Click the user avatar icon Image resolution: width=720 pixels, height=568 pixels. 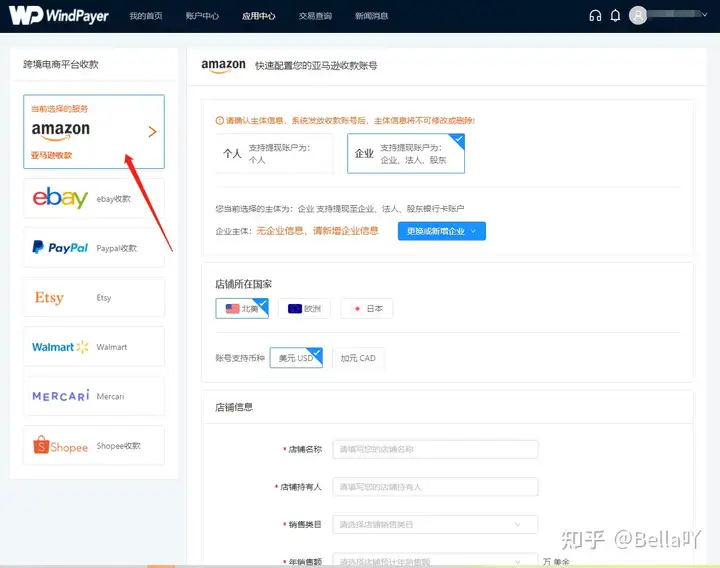638,16
